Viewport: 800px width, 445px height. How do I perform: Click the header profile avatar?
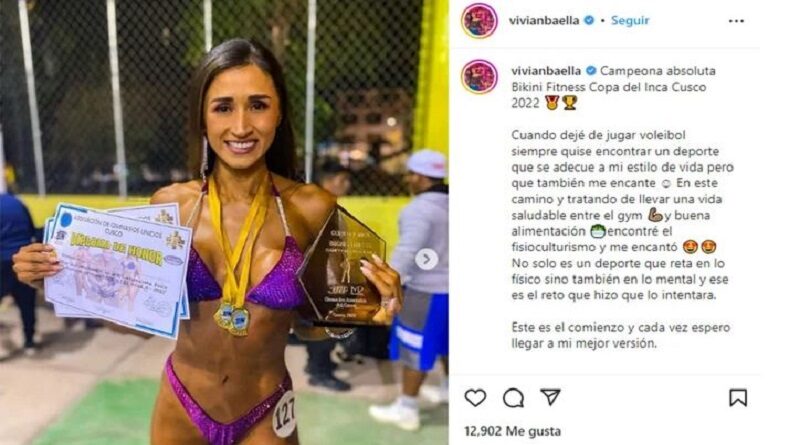[479, 21]
